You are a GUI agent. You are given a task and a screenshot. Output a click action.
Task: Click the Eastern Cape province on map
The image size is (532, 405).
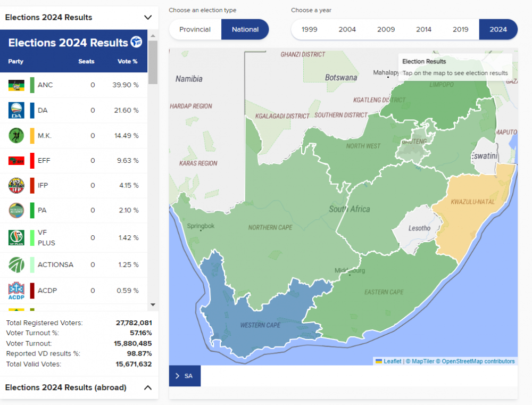coord(384,292)
